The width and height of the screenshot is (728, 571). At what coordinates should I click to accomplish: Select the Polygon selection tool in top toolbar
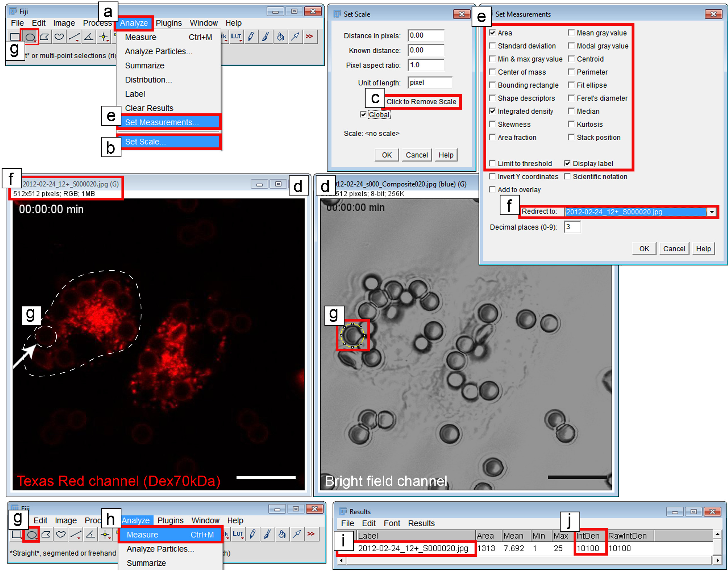point(45,37)
